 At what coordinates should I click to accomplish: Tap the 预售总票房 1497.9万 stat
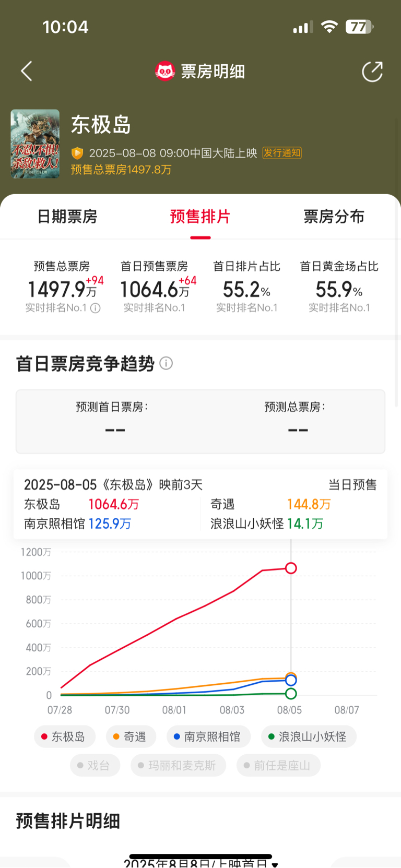(x=62, y=287)
